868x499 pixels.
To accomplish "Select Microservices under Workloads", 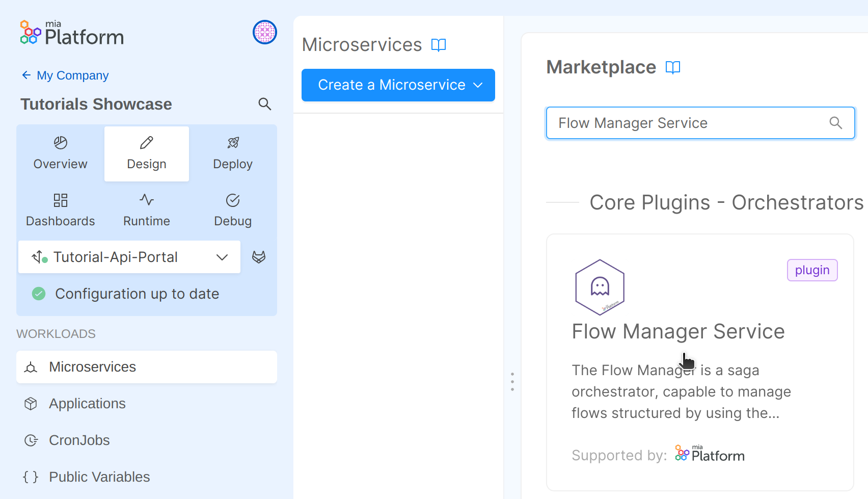I will [x=92, y=366].
